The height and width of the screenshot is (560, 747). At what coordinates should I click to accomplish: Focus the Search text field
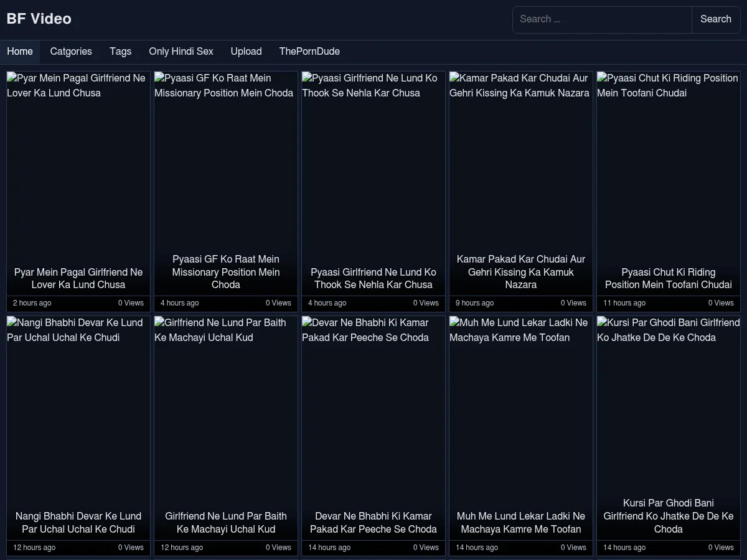point(602,19)
